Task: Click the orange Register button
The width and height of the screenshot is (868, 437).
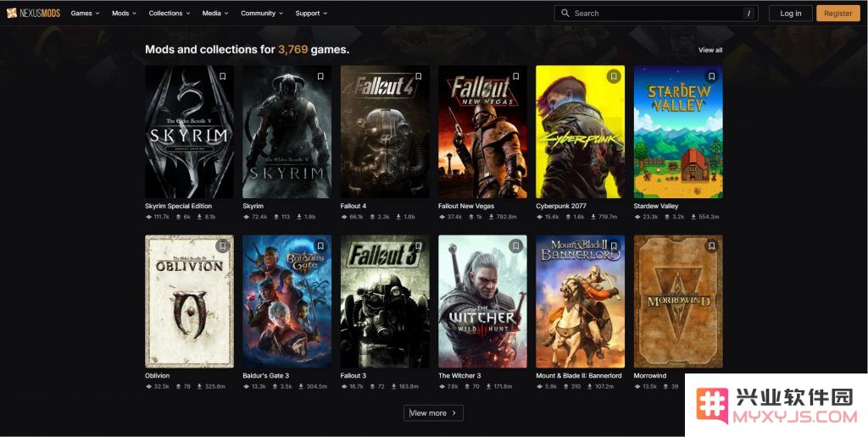Action: [838, 14]
